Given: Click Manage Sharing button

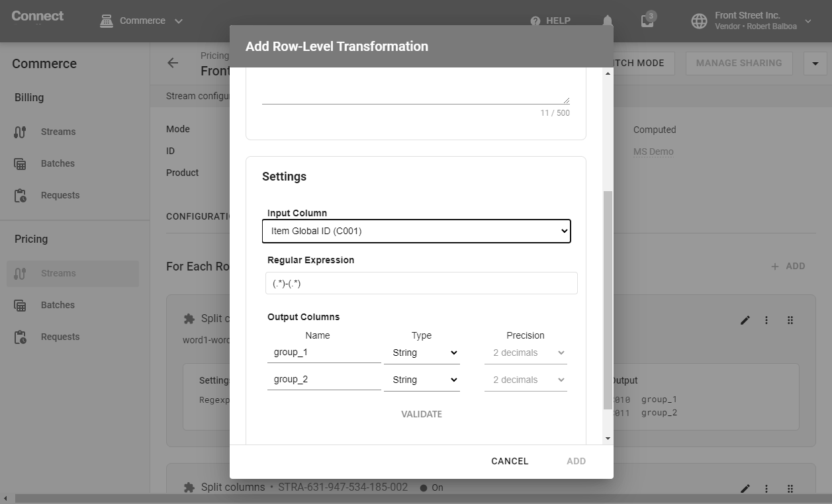Looking at the screenshot, I should pos(739,63).
